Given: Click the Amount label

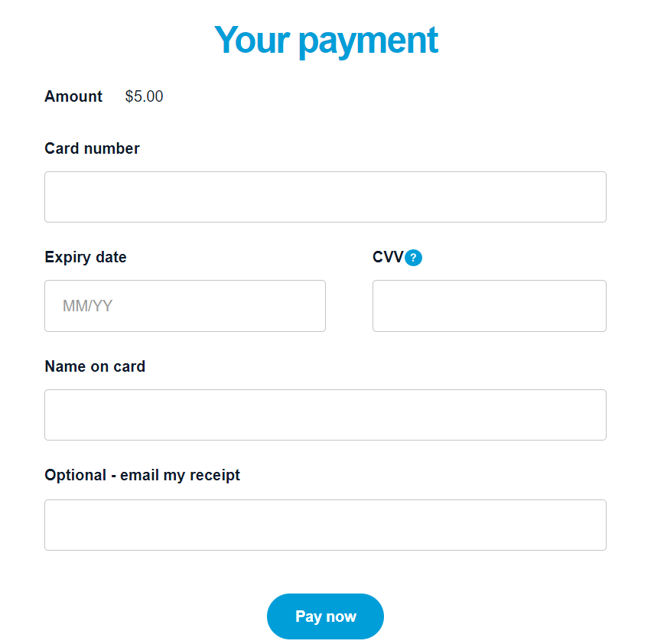Looking at the screenshot, I should click(73, 96).
